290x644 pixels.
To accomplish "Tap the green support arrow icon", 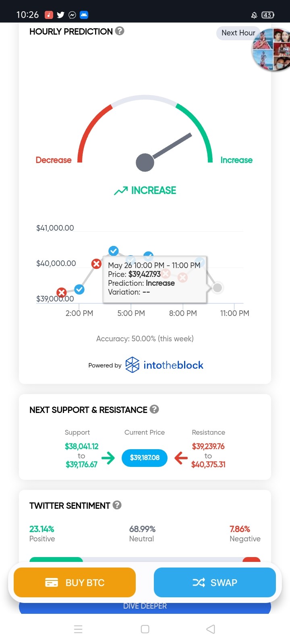I will (108, 458).
